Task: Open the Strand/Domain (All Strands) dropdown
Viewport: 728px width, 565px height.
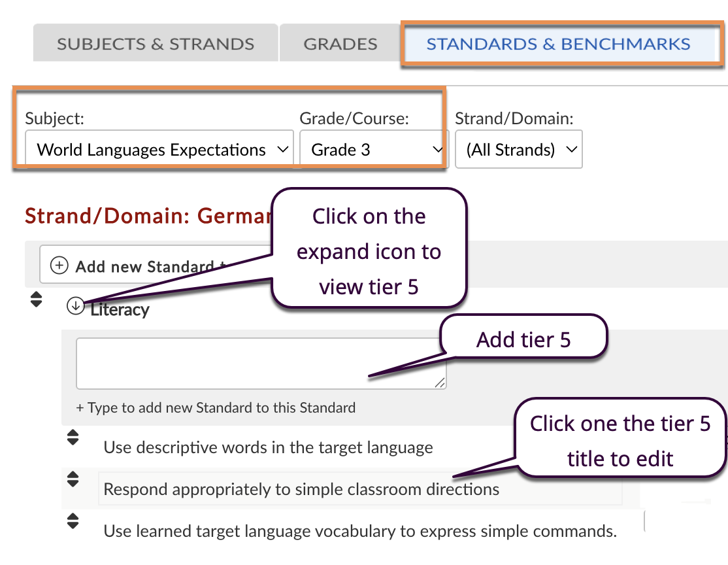Action: tap(519, 150)
